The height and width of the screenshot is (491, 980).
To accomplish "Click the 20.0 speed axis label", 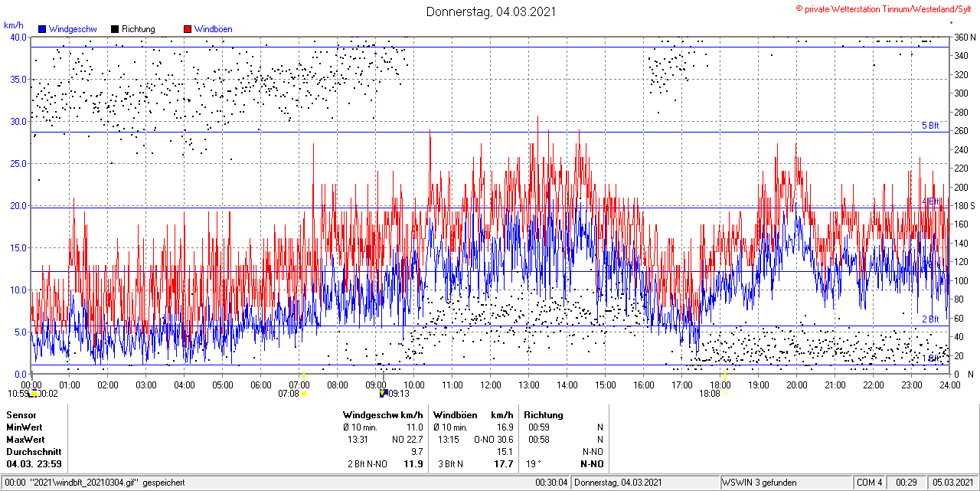I will click(x=18, y=205).
